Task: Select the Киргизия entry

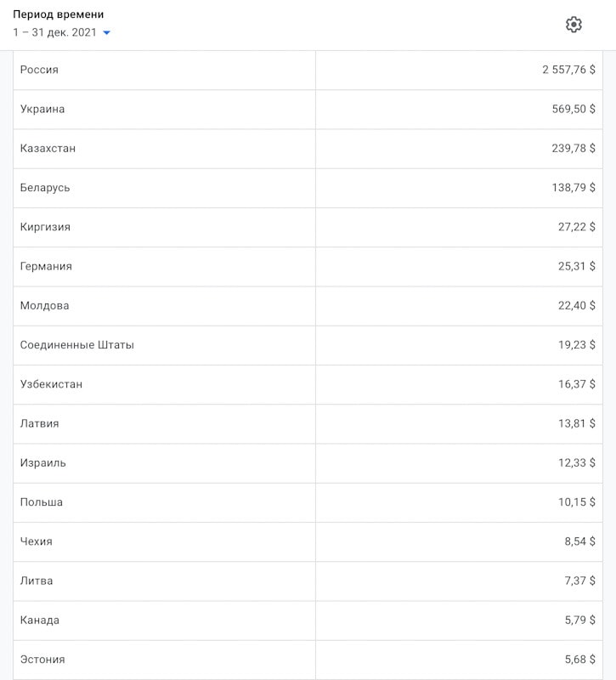Action: coord(308,227)
